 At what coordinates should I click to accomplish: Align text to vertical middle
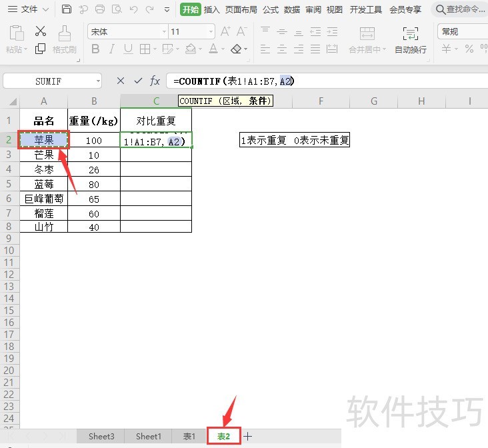282,32
